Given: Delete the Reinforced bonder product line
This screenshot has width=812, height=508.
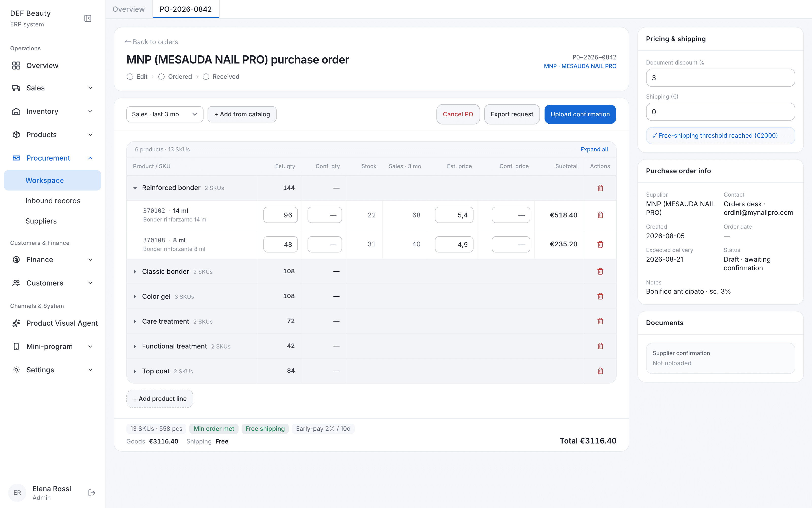Looking at the screenshot, I should pyautogui.click(x=600, y=188).
